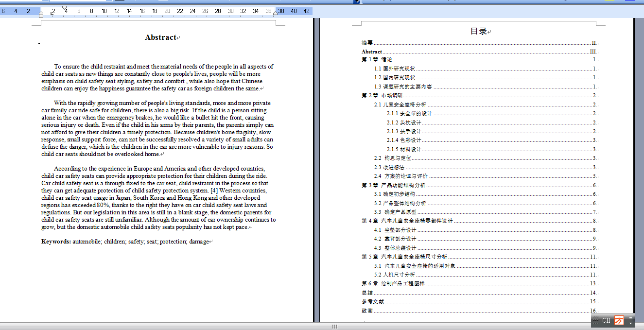Click the right indent marker on ruler
The image size is (644, 330).
click(276, 14)
